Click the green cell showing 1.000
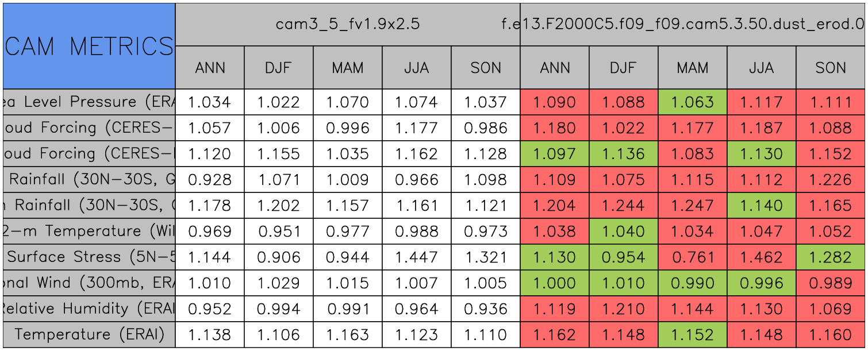The height and width of the screenshot is (351, 868). point(555,283)
